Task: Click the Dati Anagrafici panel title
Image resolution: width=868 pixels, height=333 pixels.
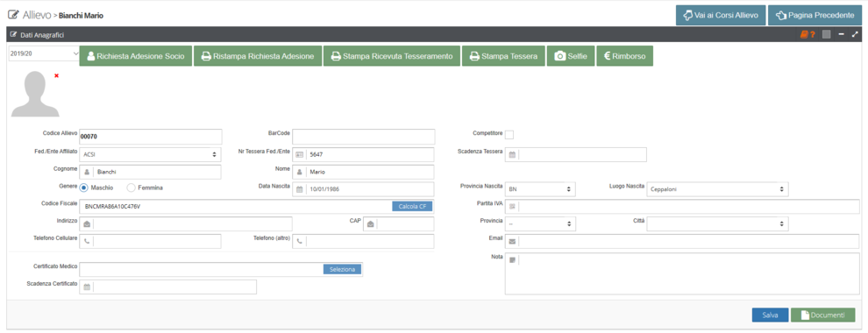Action: [x=42, y=35]
